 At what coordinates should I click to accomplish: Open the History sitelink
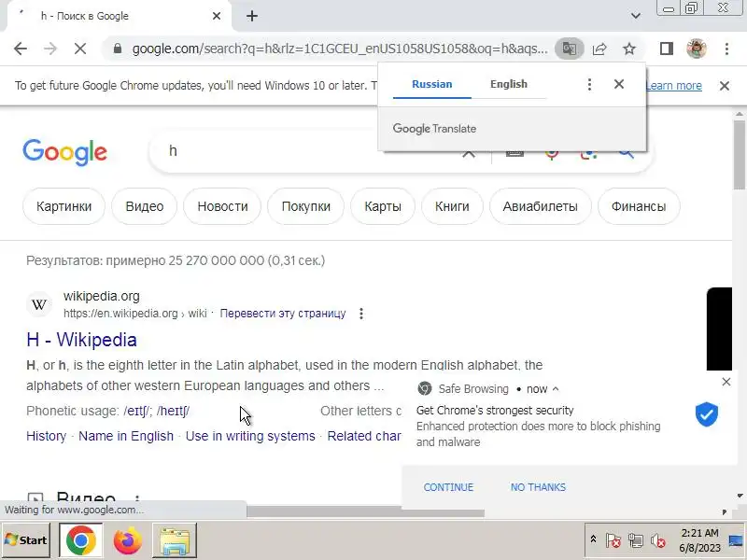coord(46,436)
